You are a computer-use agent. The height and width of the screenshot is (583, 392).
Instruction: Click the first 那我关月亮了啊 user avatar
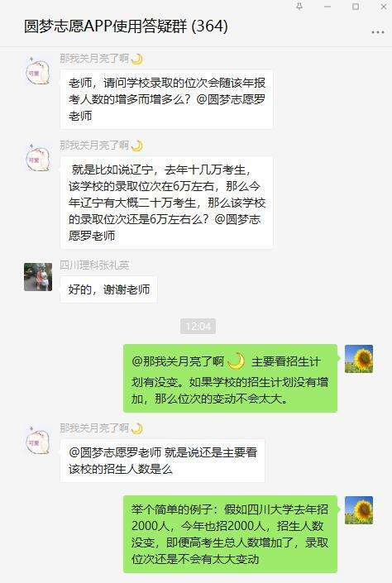click(37, 71)
